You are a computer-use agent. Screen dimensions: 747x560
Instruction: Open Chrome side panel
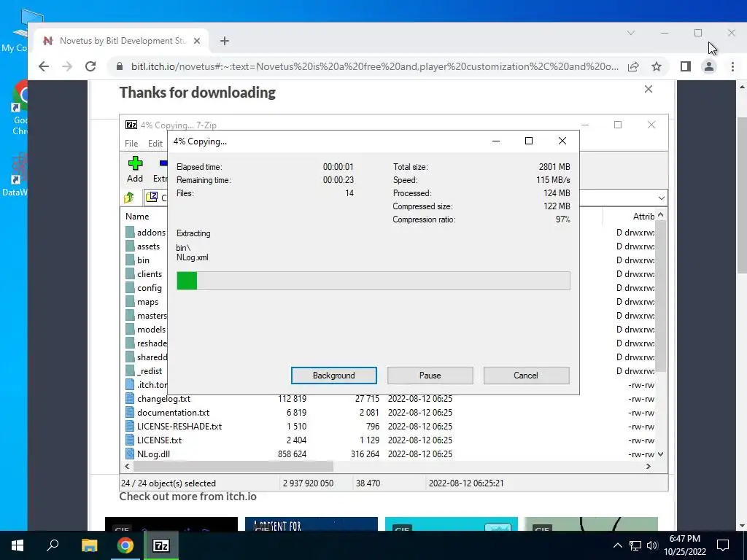(x=686, y=66)
